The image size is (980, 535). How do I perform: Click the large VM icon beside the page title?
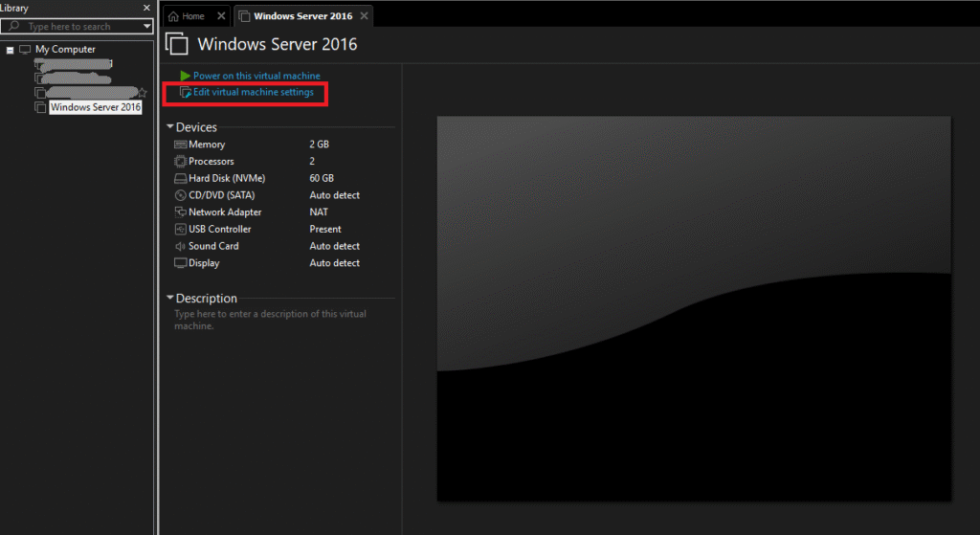[177, 44]
